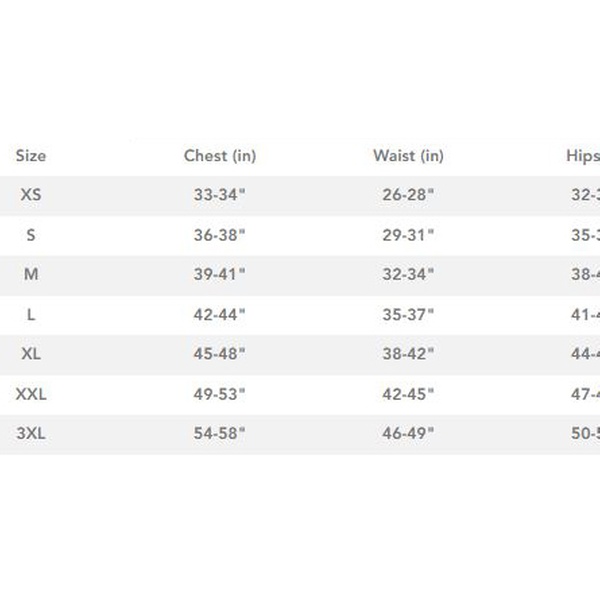The image size is (600, 600).
Task: Select the M size row label
Action: 31,275
